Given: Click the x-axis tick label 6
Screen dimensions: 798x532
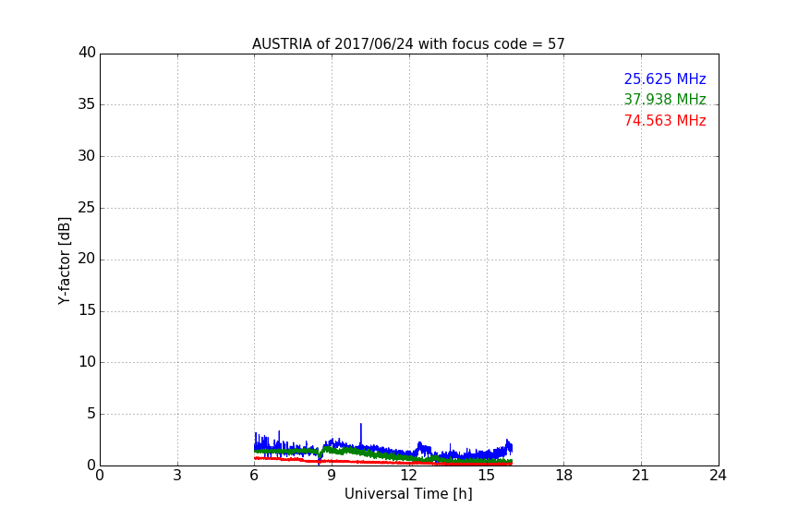Looking at the screenshot, I should tap(254, 476).
